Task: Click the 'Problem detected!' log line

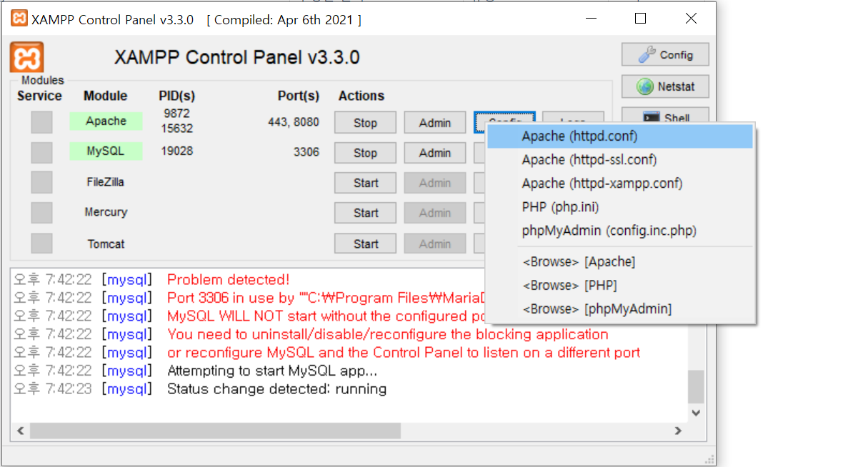Action: click(x=229, y=279)
